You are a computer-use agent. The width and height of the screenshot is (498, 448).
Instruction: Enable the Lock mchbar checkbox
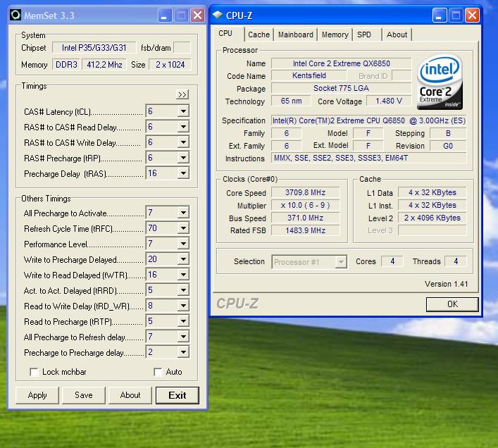click(x=34, y=372)
